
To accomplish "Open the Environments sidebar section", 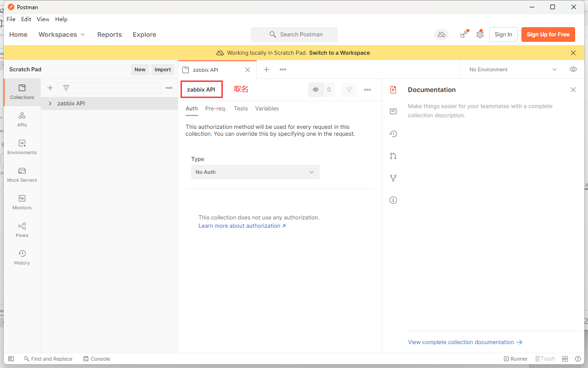I will click(22, 147).
